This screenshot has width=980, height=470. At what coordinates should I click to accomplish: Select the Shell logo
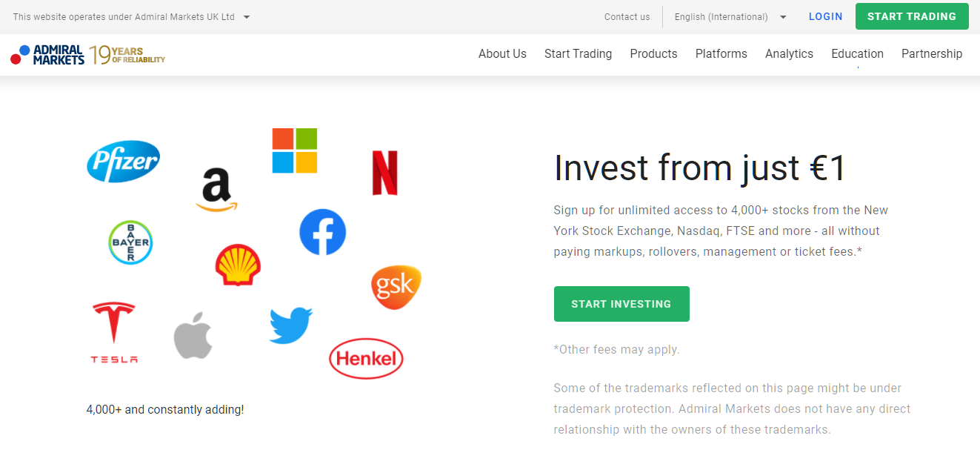tap(238, 265)
